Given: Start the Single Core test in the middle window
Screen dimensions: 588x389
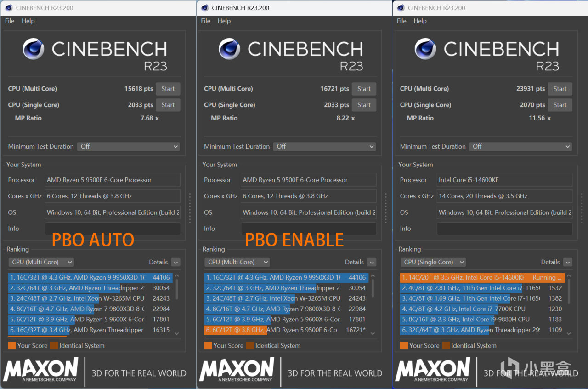Looking at the screenshot, I should [364, 105].
